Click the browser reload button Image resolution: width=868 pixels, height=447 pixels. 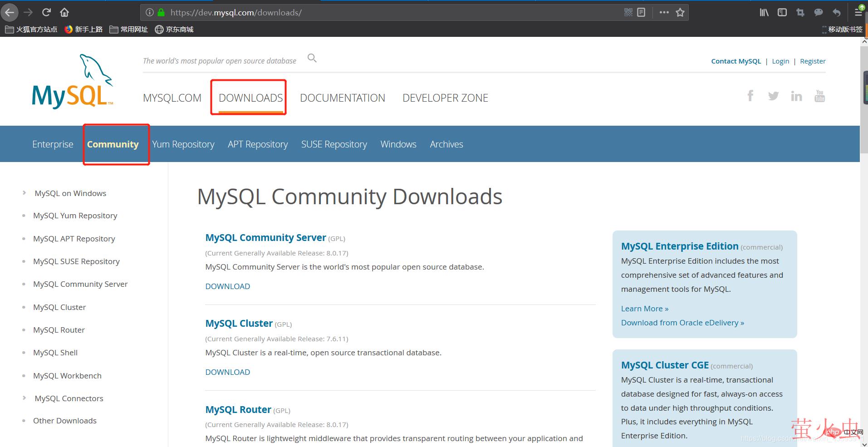coord(46,12)
